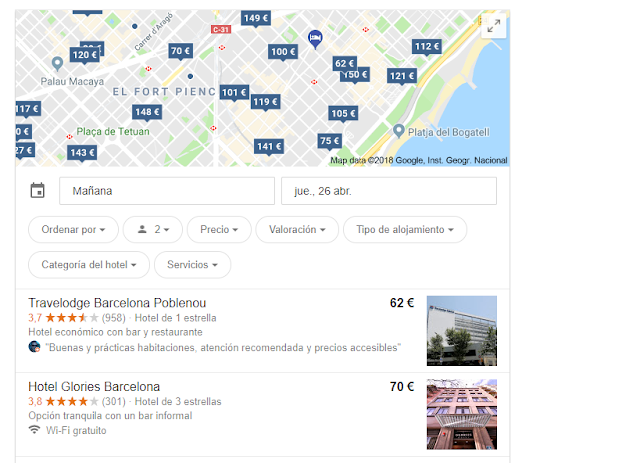Viewport: 640px width, 463px height.
Task: Click the blue hotel bed pin on map
Action: click(x=315, y=39)
